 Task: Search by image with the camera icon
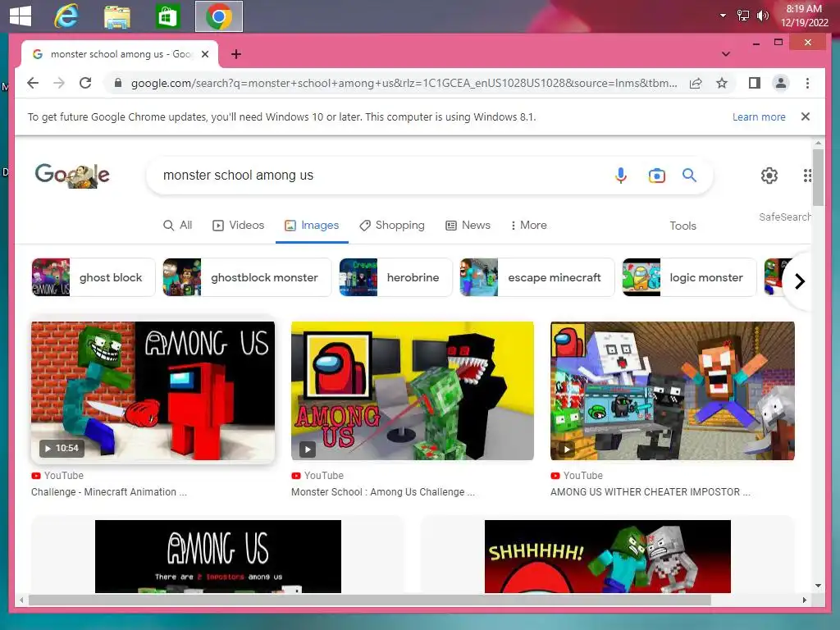[x=656, y=176]
